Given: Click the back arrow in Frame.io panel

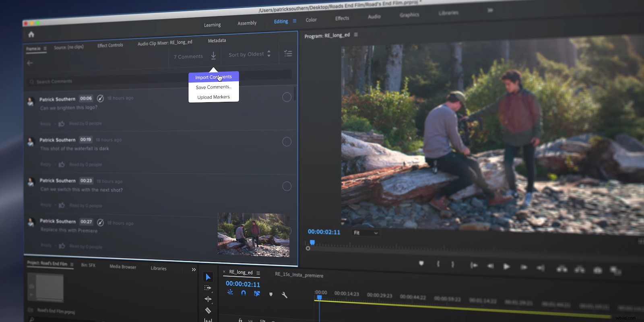Looking at the screenshot, I should pos(30,63).
